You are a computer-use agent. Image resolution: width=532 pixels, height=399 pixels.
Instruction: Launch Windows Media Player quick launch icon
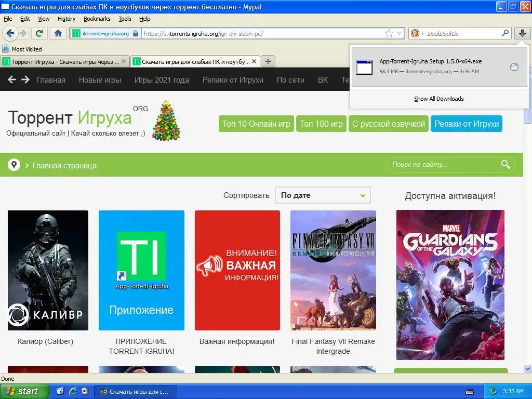85,391
